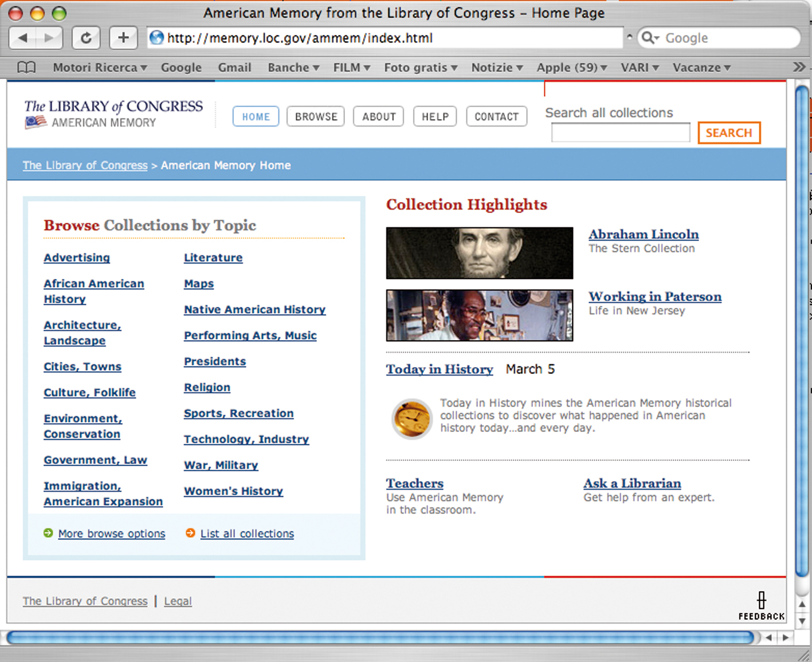
Task: Expand the Notizie bookmarks folder
Action: click(x=497, y=68)
